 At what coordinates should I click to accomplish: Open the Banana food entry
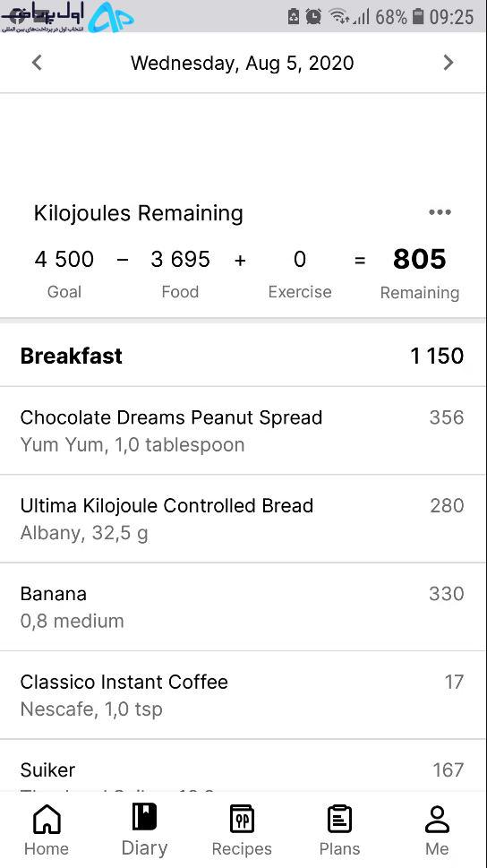pos(243,606)
